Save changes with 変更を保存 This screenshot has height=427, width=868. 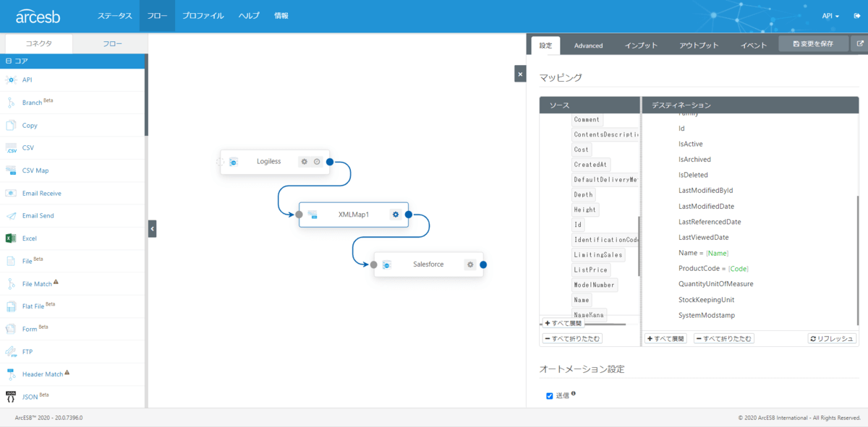point(813,43)
